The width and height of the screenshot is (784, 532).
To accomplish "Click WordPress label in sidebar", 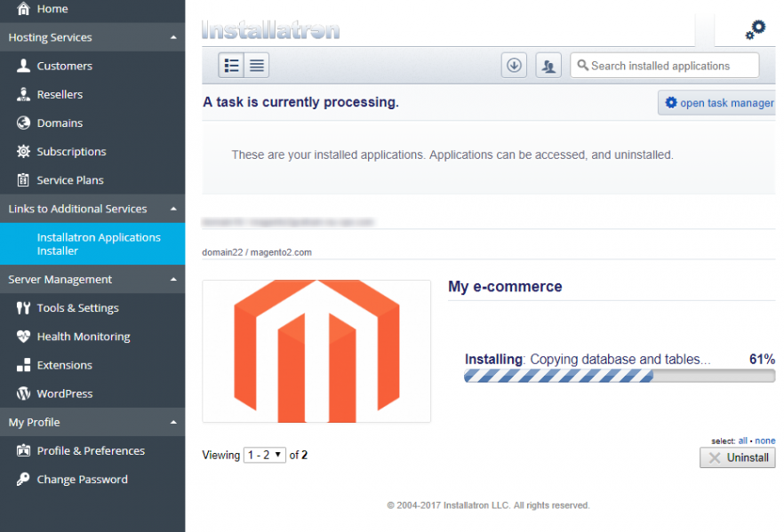I will click(x=65, y=393).
